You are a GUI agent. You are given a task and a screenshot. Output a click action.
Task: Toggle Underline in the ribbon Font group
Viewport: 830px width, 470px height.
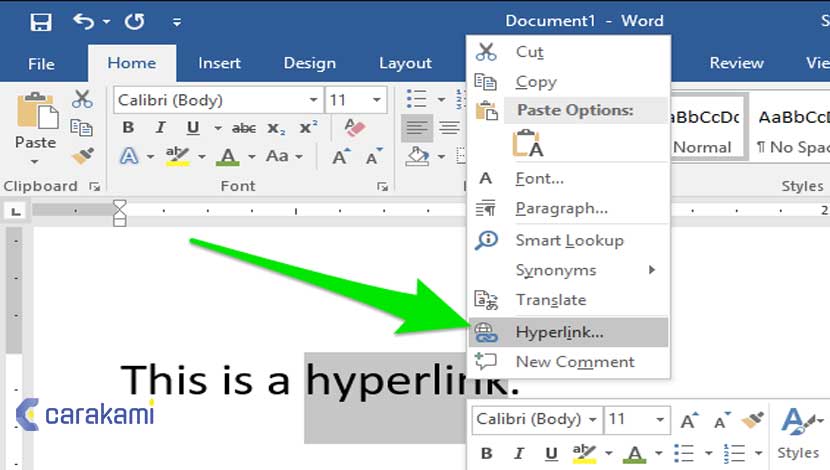pyautogui.click(x=193, y=128)
